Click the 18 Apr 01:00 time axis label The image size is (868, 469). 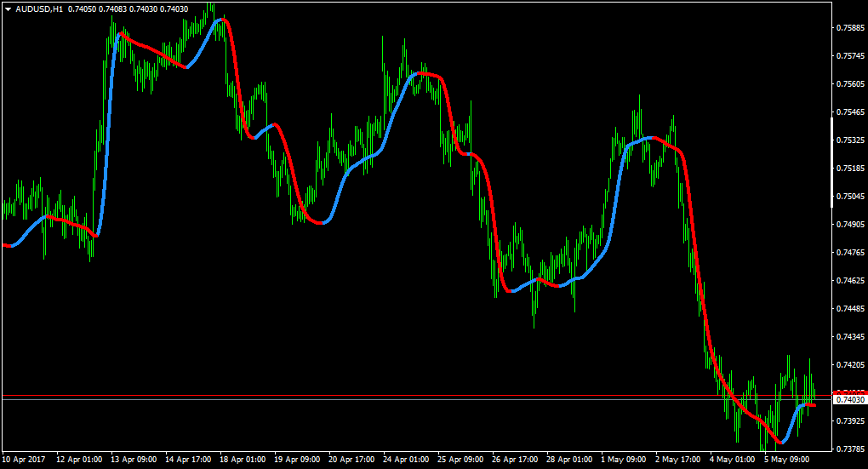tap(243, 460)
